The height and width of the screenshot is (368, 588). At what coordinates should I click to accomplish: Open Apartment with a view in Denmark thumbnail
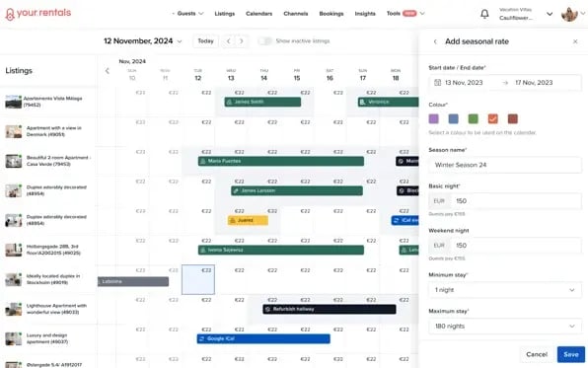tap(13, 131)
